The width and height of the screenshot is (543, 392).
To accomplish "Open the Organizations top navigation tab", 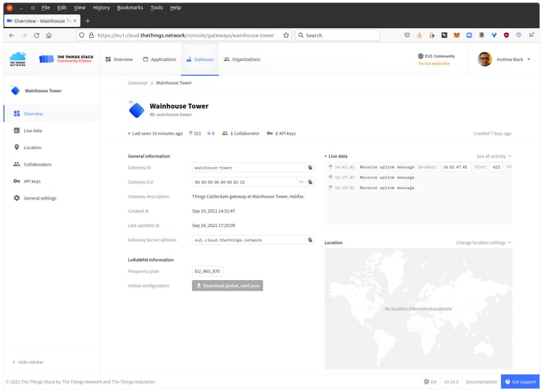I will 242,59.
